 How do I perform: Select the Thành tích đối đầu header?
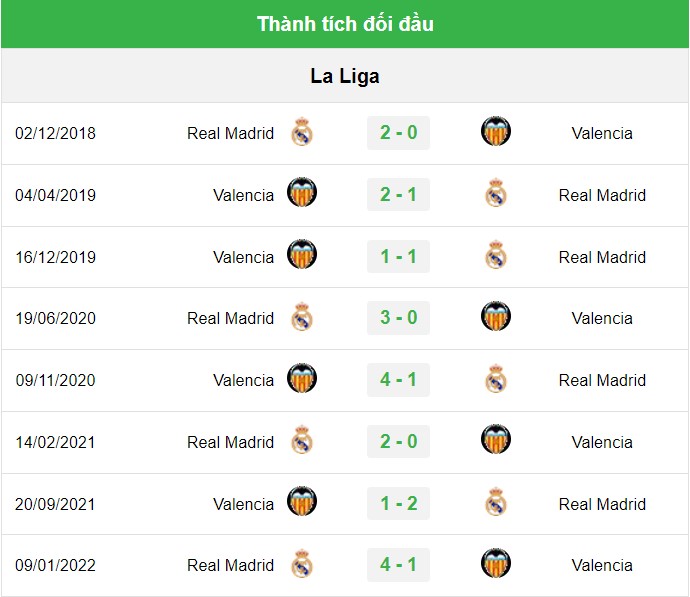click(345, 24)
